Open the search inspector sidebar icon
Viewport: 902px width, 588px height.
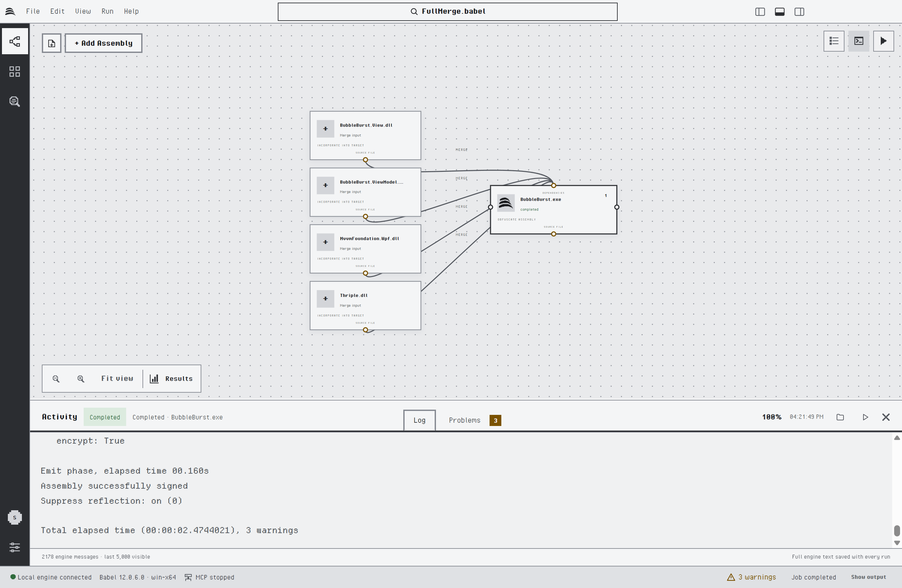tap(15, 102)
